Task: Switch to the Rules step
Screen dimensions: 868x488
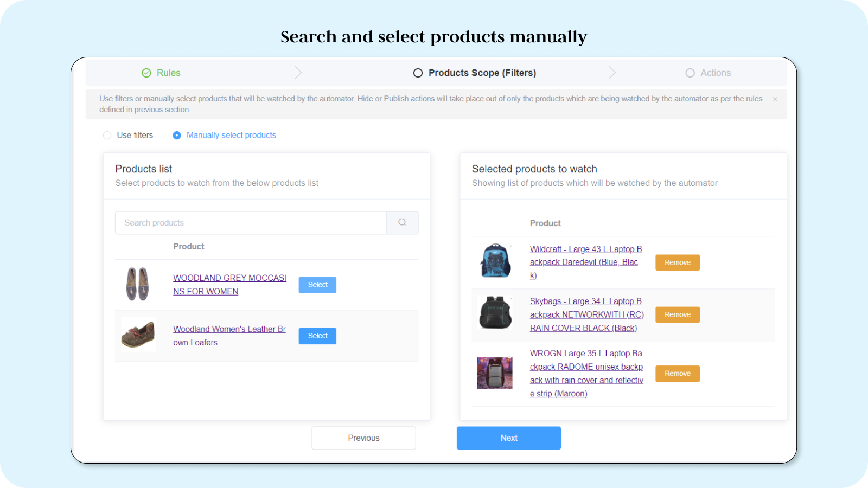Action: (168, 72)
